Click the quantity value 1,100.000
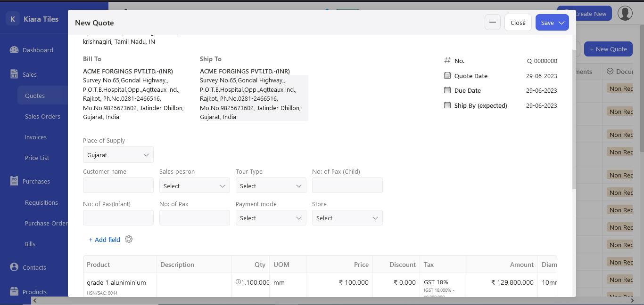This screenshot has height=305, width=644. click(256, 282)
